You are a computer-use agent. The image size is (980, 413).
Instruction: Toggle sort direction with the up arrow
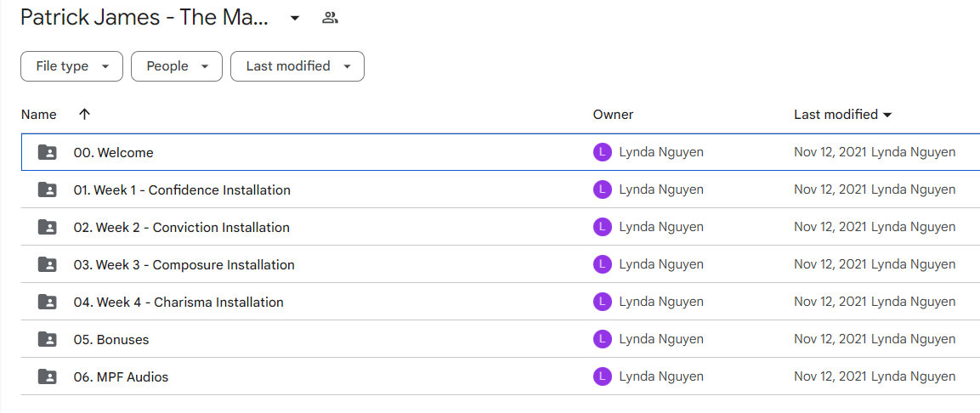pos(84,115)
